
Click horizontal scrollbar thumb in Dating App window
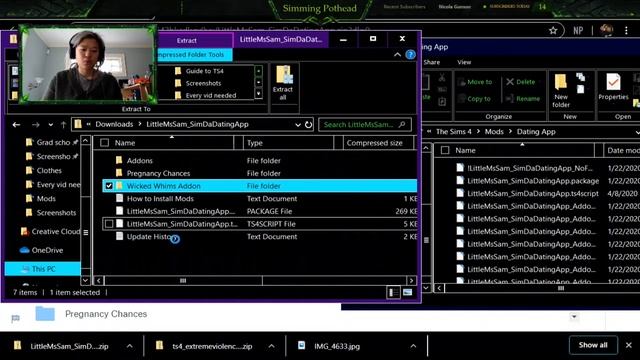(x=561, y=288)
